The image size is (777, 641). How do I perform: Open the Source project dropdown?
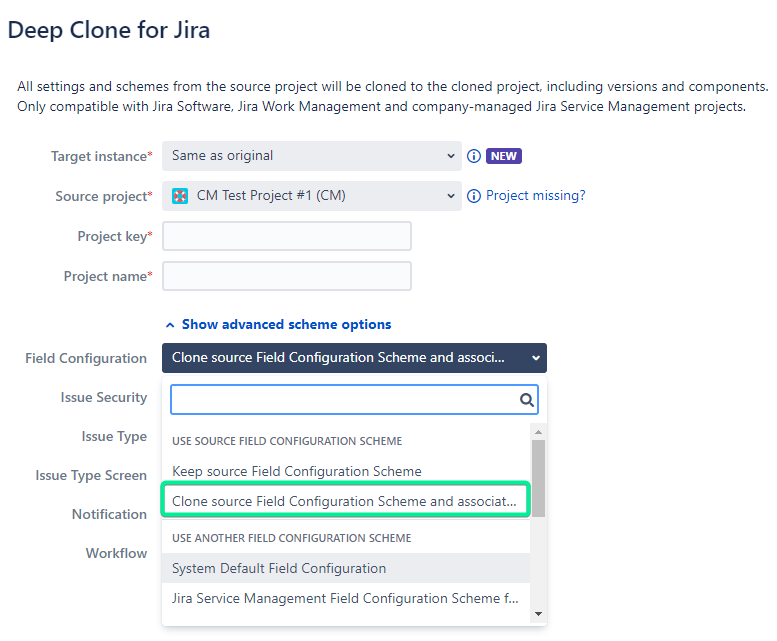click(x=312, y=196)
